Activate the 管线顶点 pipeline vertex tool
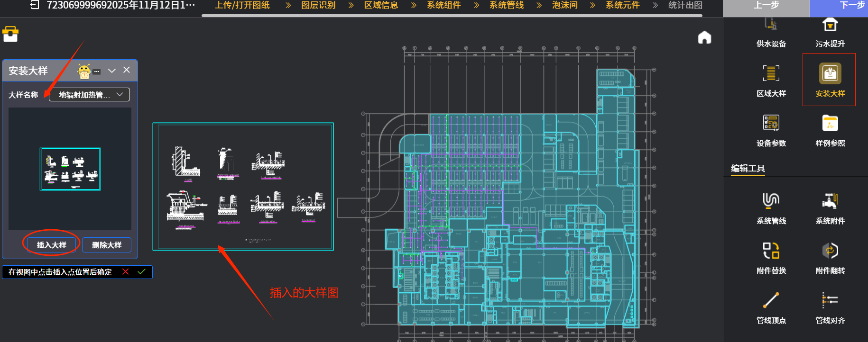 click(771, 300)
